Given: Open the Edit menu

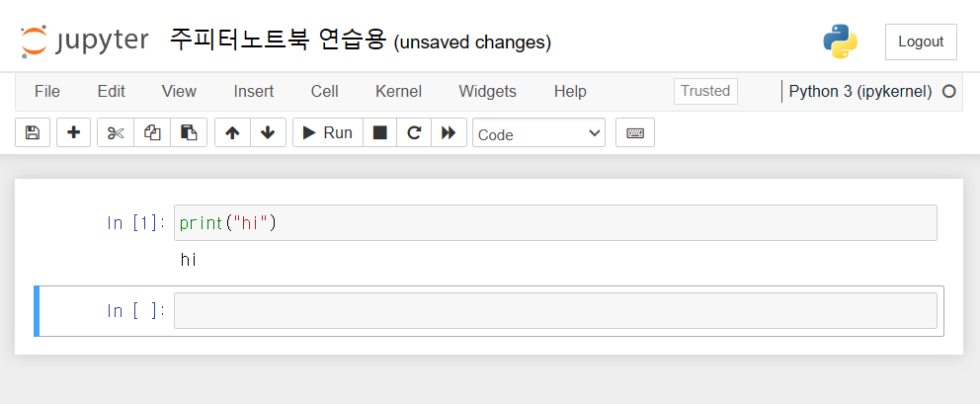Looking at the screenshot, I should click(x=112, y=91).
